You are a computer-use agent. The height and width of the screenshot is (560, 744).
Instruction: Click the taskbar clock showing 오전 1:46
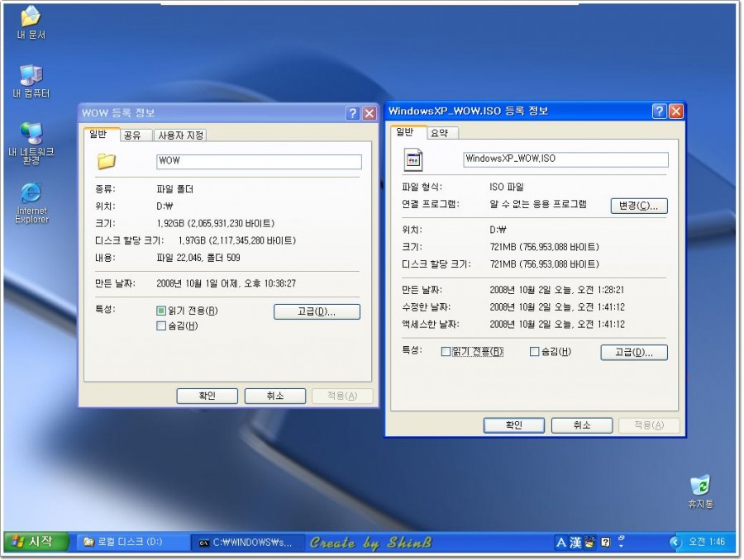[707, 542]
